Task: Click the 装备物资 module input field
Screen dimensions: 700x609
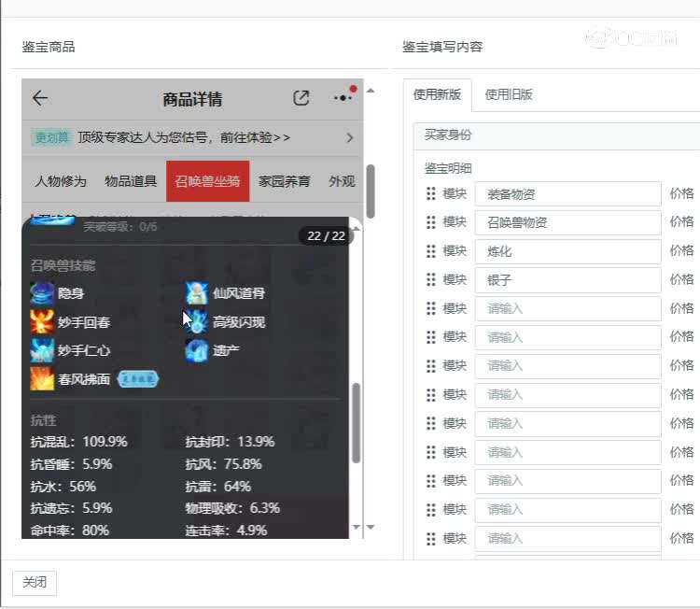Action: point(567,194)
